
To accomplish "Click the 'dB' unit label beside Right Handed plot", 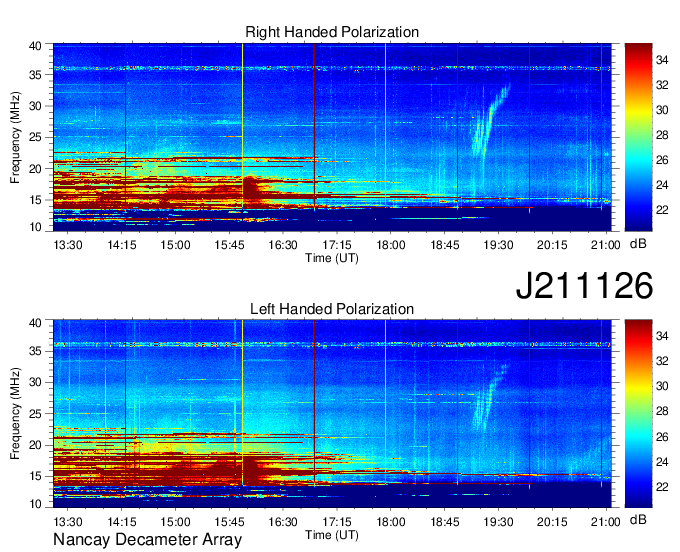I will pyautogui.click(x=638, y=244).
